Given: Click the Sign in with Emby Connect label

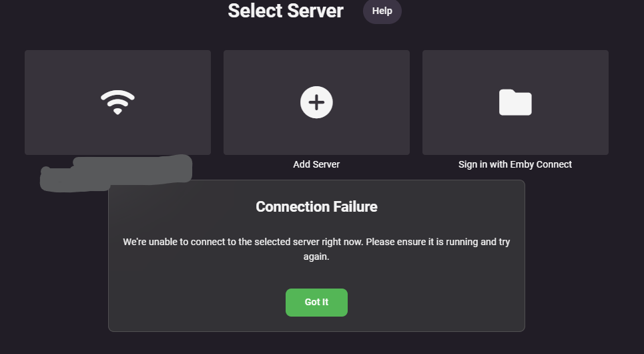Looking at the screenshot, I should tap(515, 164).
